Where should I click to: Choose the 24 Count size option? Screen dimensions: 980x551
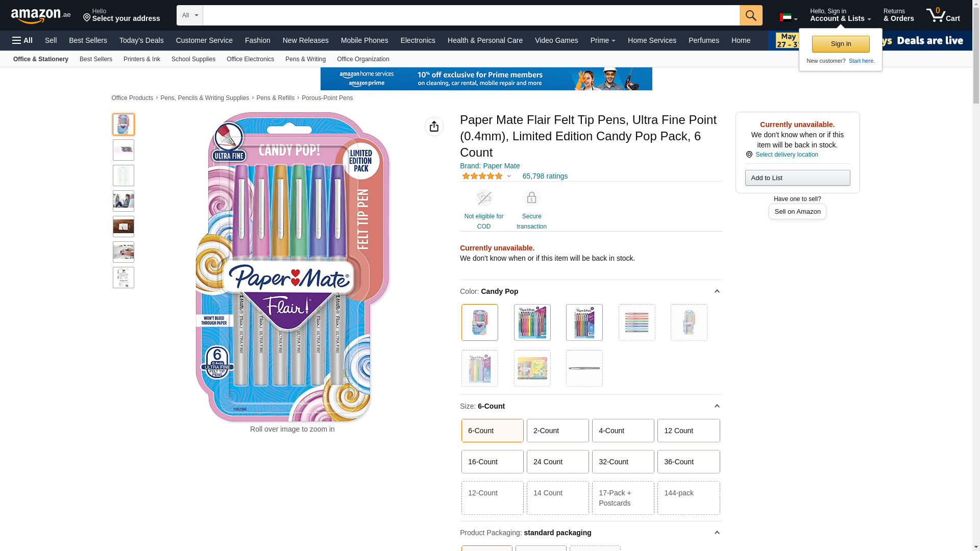558,462
